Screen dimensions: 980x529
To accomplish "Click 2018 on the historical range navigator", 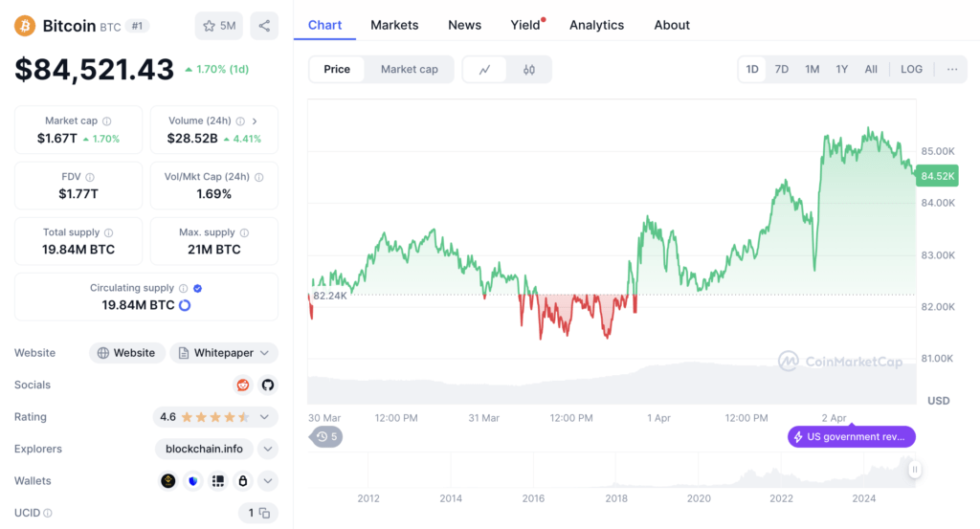I will (616, 498).
